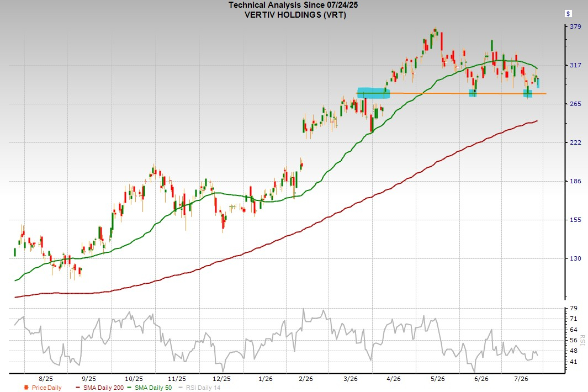Click the 7/26 date axis label

click(x=521, y=379)
